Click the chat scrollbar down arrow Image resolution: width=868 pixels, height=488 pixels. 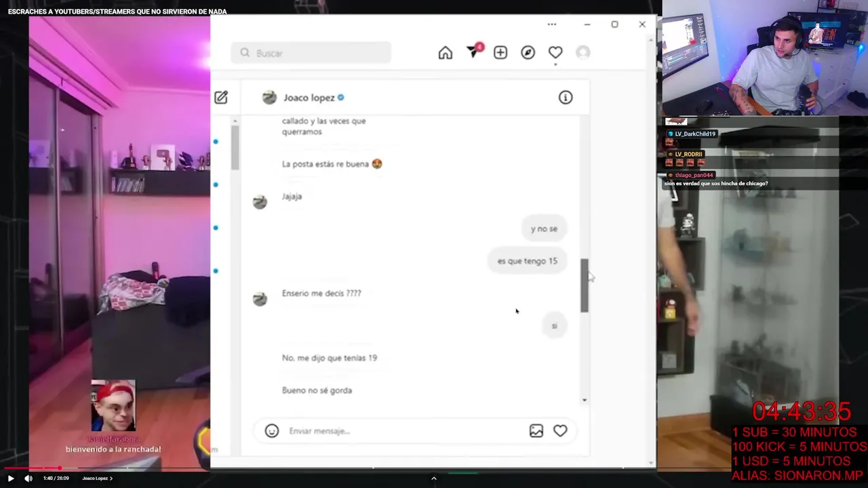click(585, 400)
